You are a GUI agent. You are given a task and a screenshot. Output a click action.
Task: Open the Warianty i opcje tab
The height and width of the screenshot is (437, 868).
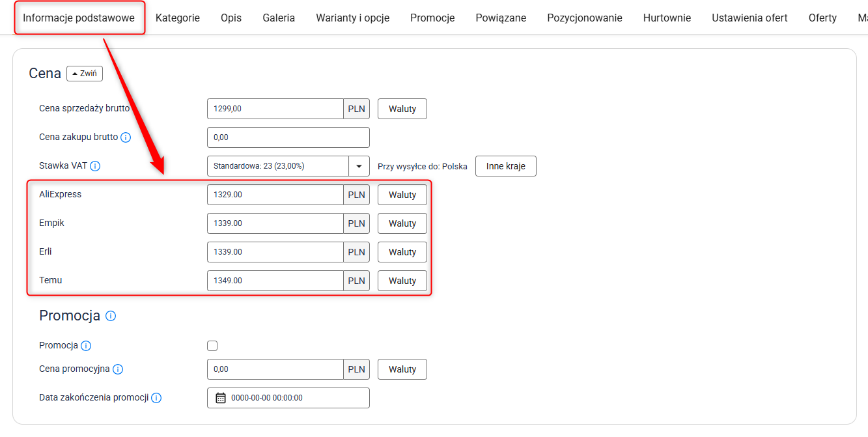352,18
